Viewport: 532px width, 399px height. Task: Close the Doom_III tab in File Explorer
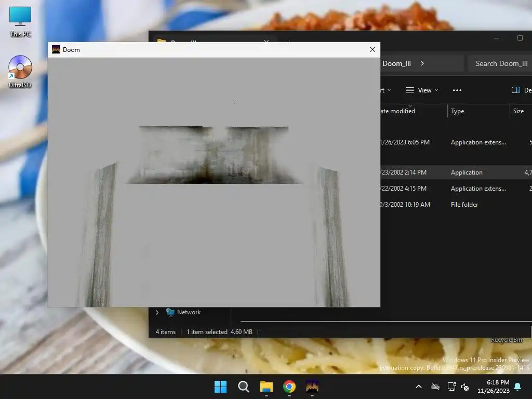pos(267,42)
